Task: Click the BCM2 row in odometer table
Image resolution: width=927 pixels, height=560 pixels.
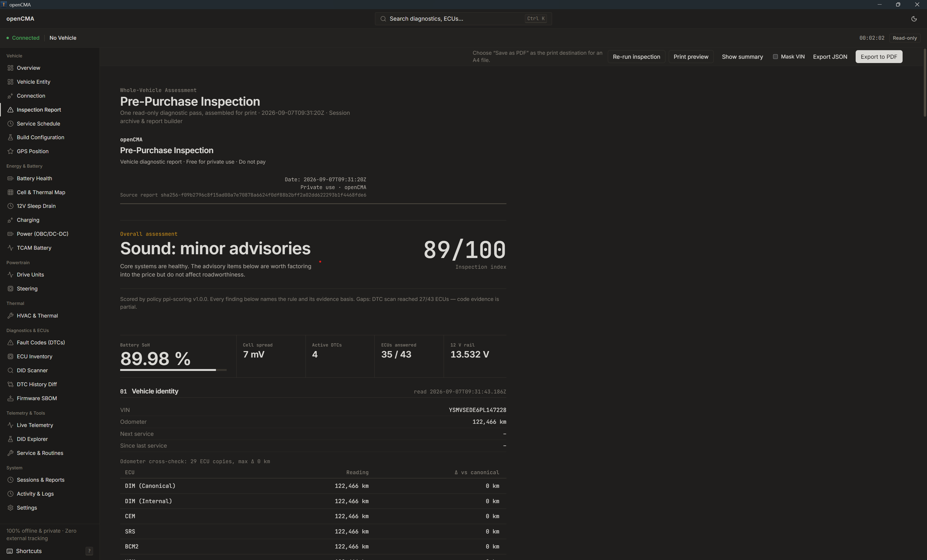Action: pyautogui.click(x=313, y=547)
